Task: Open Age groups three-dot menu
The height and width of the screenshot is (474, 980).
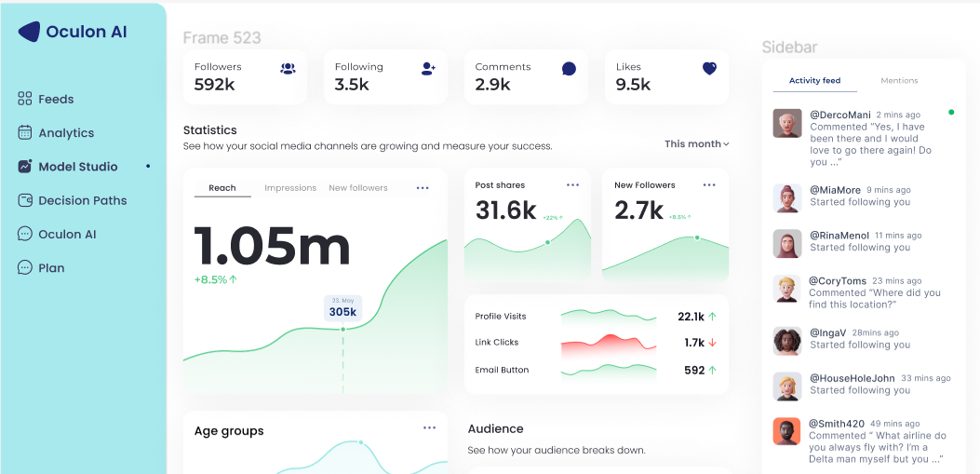Action: coord(429,428)
